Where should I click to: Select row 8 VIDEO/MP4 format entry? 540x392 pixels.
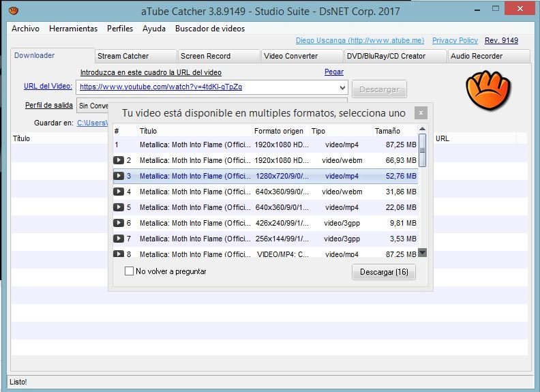(265, 253)
